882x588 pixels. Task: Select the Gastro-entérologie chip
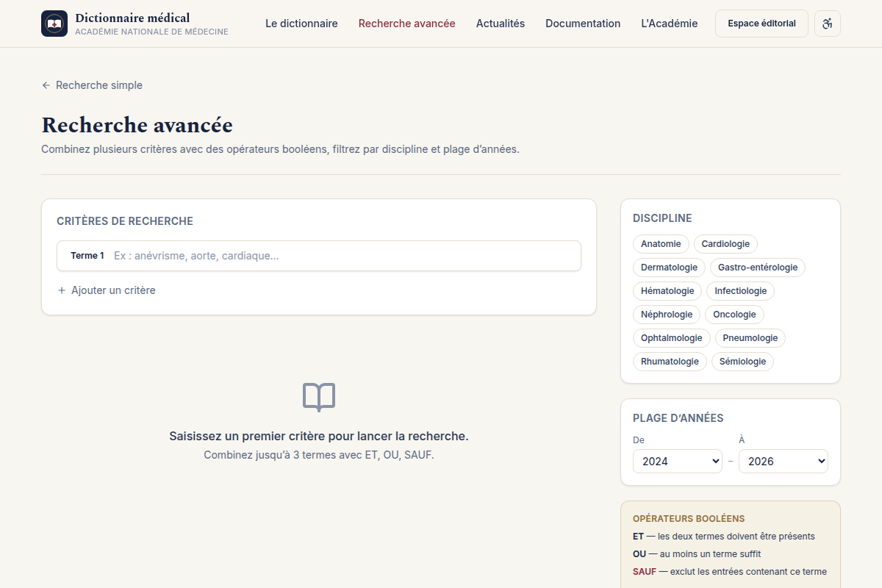pyautogui.click(x=758, y=268)
